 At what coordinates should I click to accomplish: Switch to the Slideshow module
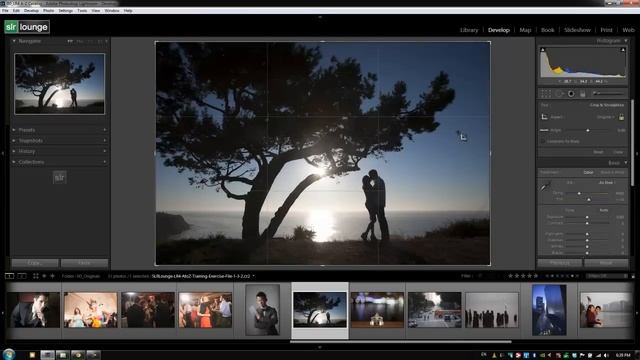click(x=577, y=30)
